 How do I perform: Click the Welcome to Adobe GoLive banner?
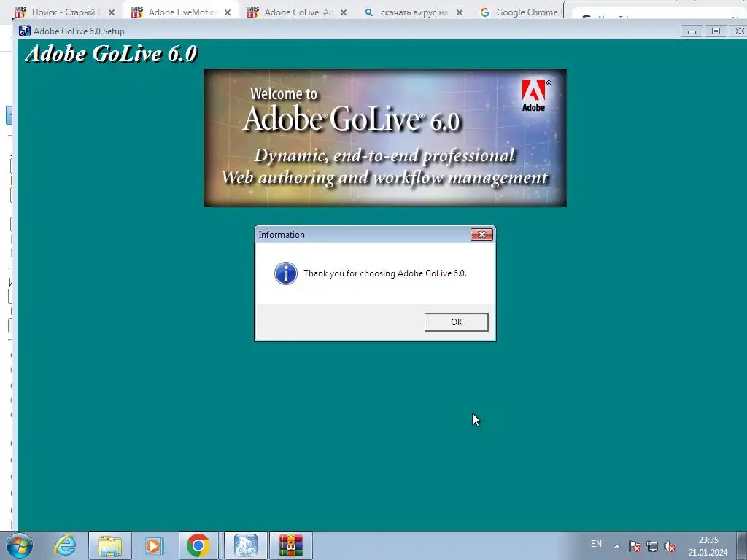(x=385, y=138)
